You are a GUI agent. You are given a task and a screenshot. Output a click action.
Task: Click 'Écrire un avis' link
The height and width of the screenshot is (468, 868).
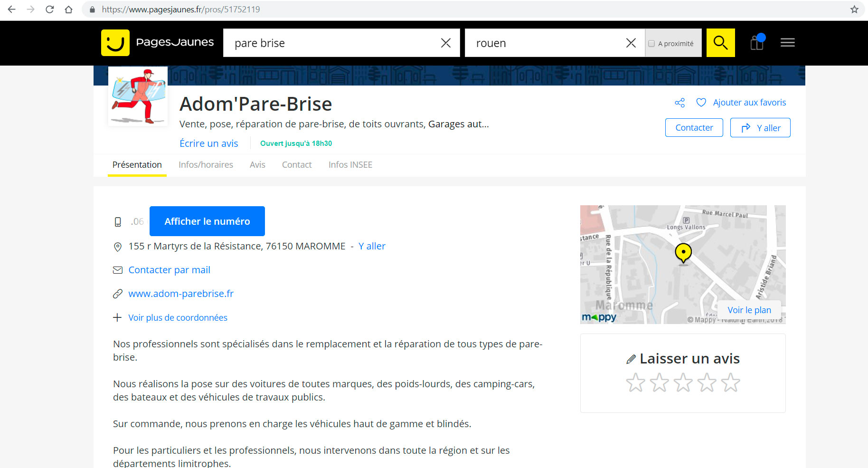(209, 143)
